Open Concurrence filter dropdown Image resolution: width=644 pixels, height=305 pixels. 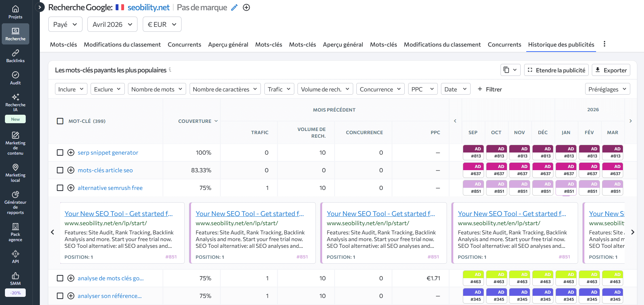380,89
